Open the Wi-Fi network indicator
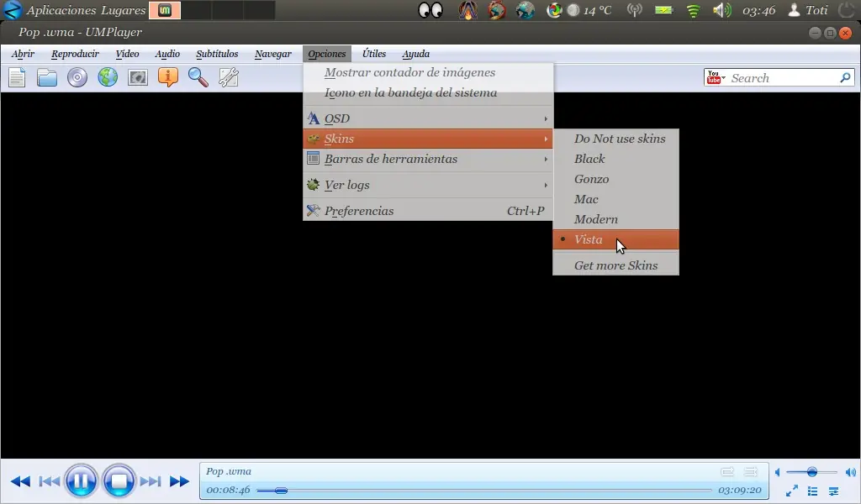 pyautogui.click(x=694, y=10)
